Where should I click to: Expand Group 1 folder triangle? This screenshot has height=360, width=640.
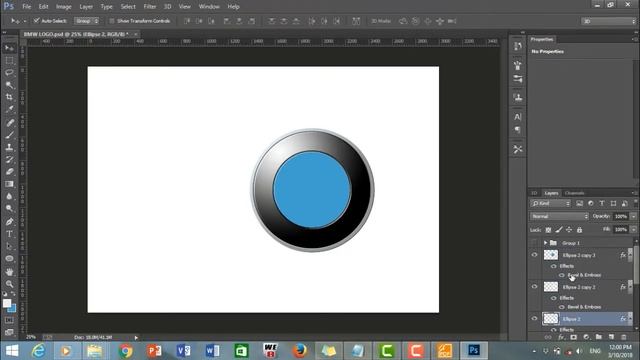(x=546, y=243)
